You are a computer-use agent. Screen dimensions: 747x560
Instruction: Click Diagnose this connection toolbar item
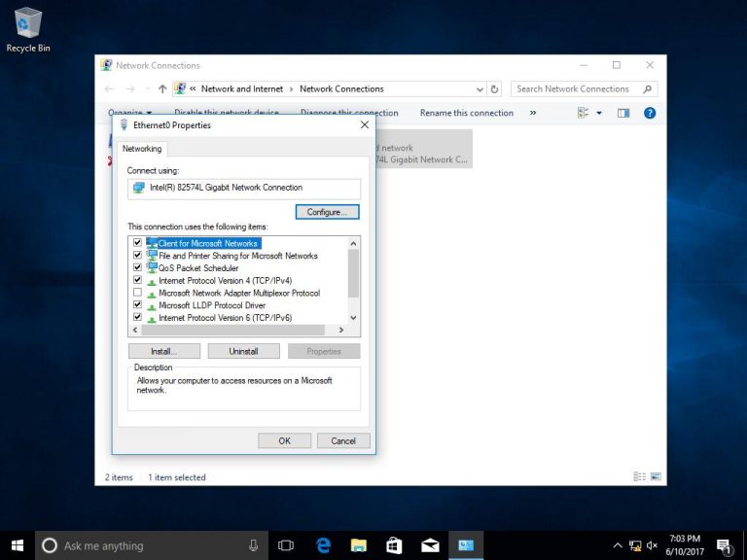pyautogui.click(x=349, y=113)
